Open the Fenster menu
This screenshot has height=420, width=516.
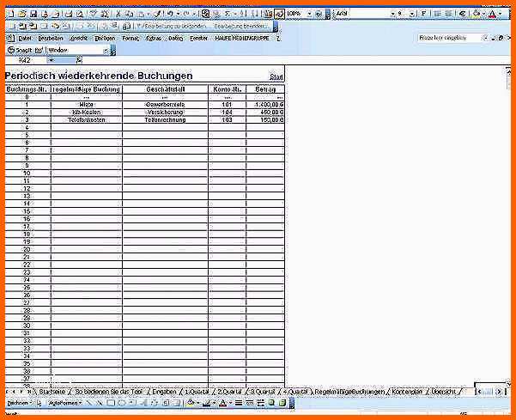199,39
